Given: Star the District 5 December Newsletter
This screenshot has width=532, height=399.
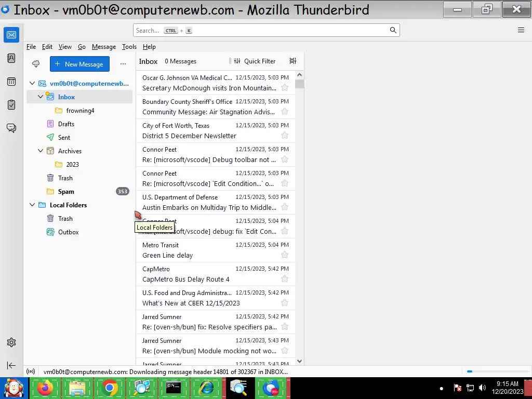Looking at the screenshot, I should [x=285, y=136].
